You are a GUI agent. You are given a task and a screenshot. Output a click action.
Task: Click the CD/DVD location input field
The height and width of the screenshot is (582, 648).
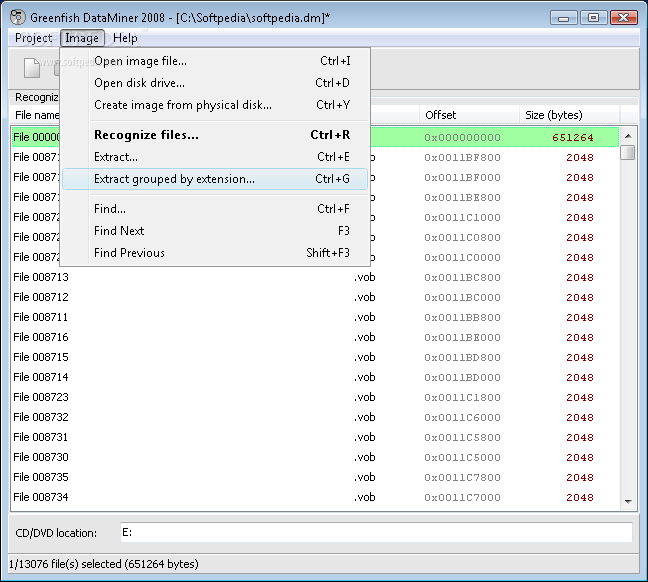tap(376, 532)
